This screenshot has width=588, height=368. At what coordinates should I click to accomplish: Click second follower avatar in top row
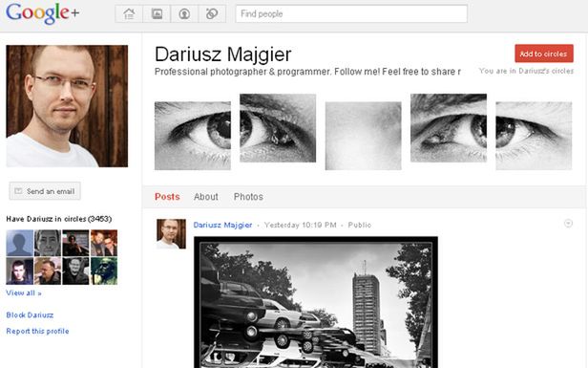(x=48, y=243)
